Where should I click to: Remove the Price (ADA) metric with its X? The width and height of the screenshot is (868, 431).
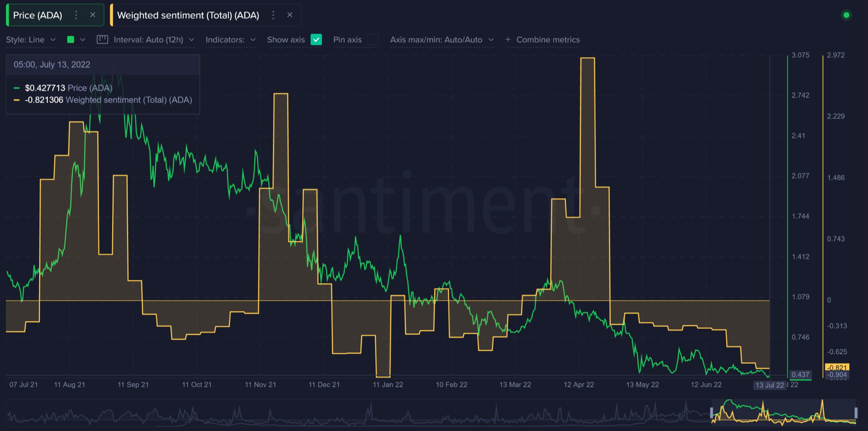(92, 15)
